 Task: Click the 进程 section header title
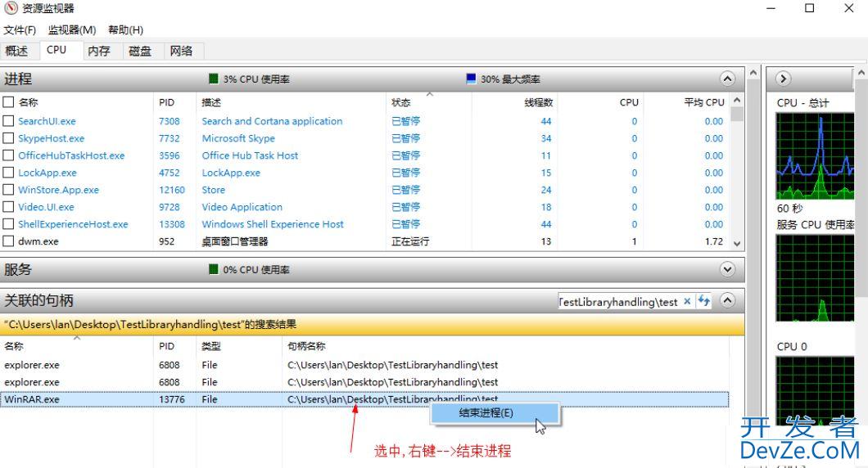pos(18,79)
